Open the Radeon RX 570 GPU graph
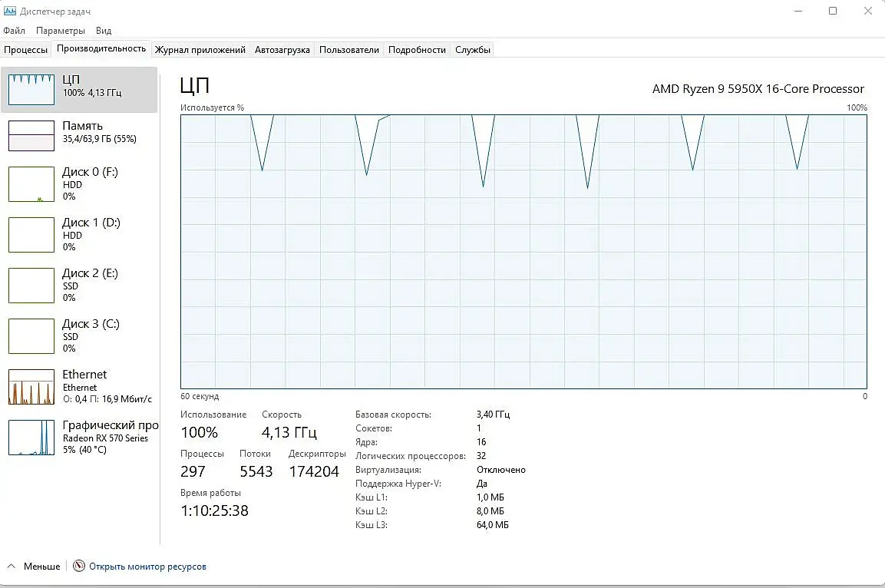Screen dimensions: 885x588 pyautogui.click(x=31, y=438)
